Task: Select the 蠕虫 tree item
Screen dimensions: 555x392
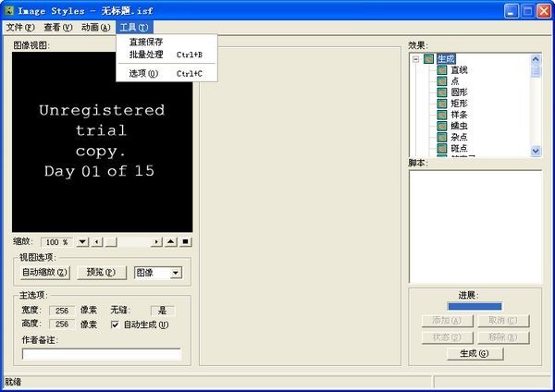Action: tap(459, 126)
